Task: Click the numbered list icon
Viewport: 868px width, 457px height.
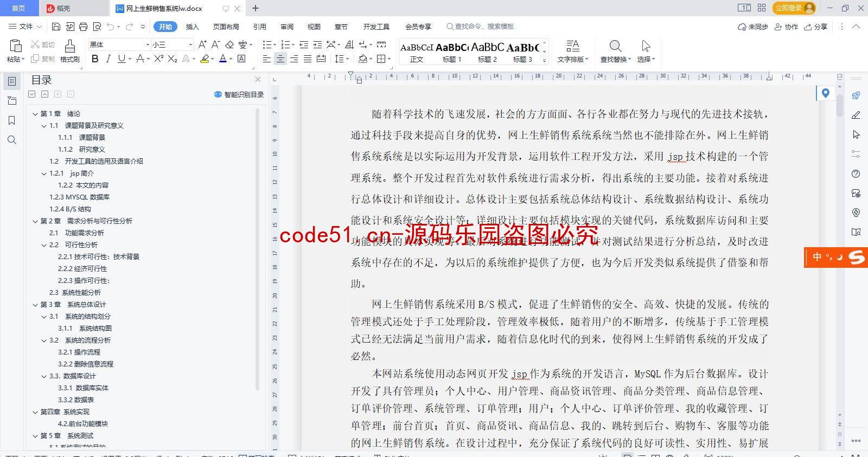Action: coord(285,44)
